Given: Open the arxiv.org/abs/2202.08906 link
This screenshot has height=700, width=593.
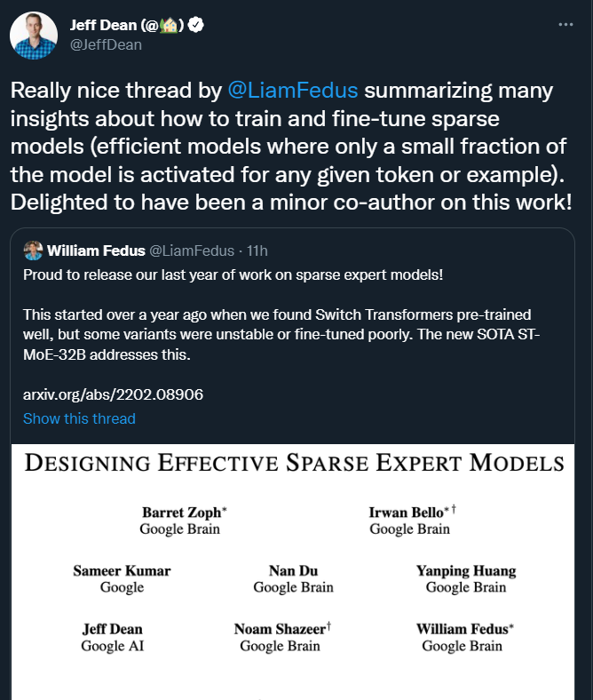Looking at the screenshot, I should pyautogui.click(x=113, y=394).
